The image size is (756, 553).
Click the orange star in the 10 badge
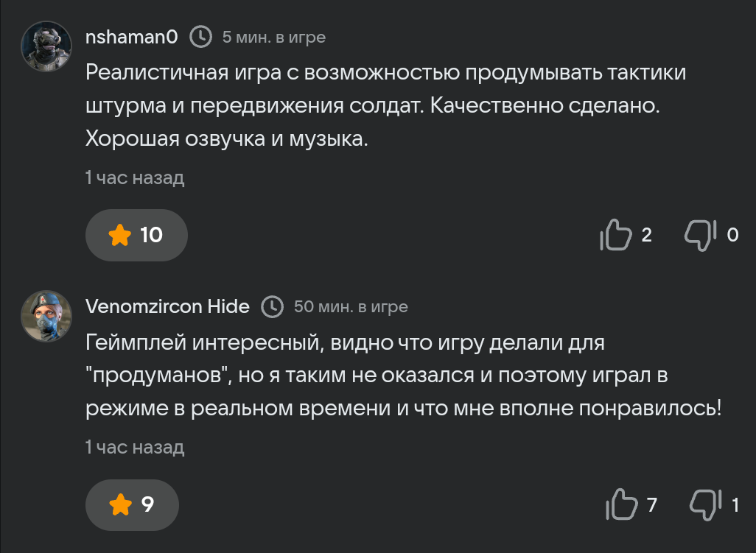click(x=119, y=235)
